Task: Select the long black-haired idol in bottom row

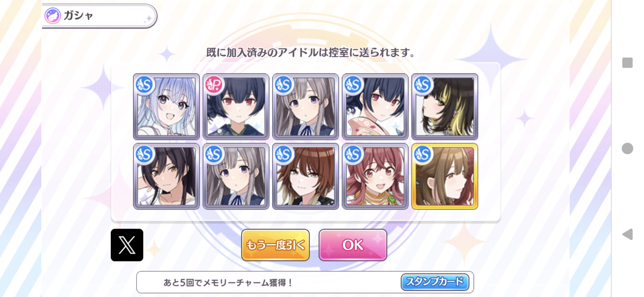Action: click(x=166, y=176)
